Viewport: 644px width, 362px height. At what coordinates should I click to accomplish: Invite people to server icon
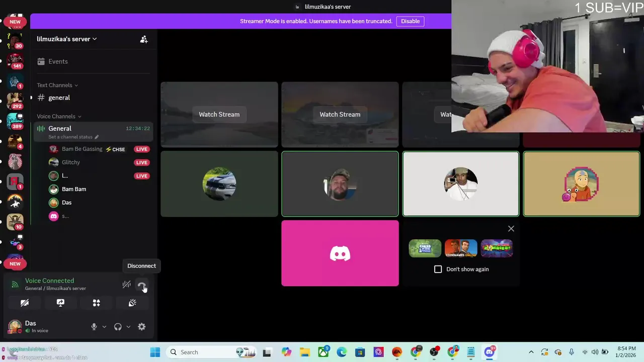tap(144, 39)
